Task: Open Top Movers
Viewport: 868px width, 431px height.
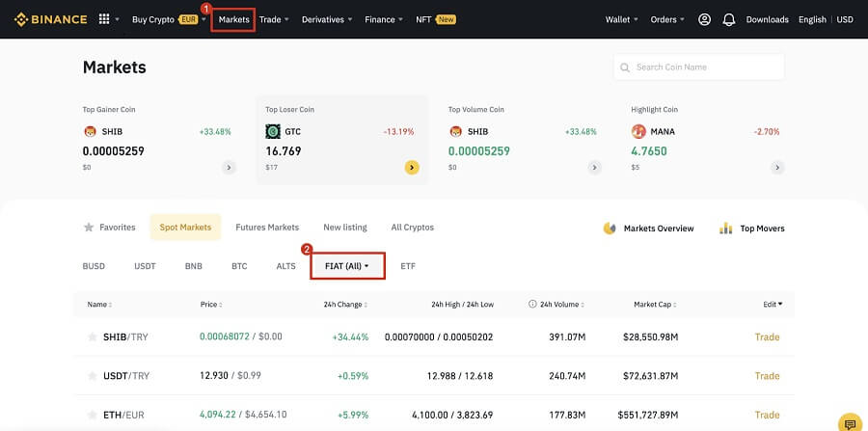Action: click(x=751, y=228)
